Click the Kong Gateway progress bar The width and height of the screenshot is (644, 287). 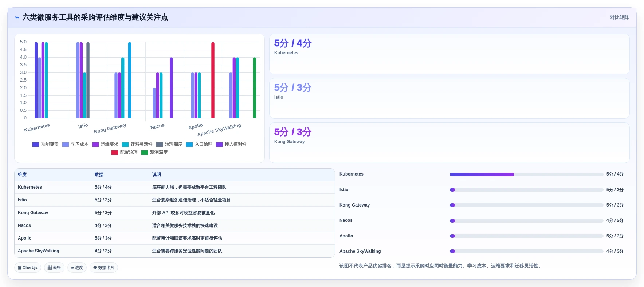pyautogui.click(x=526, y=205)
